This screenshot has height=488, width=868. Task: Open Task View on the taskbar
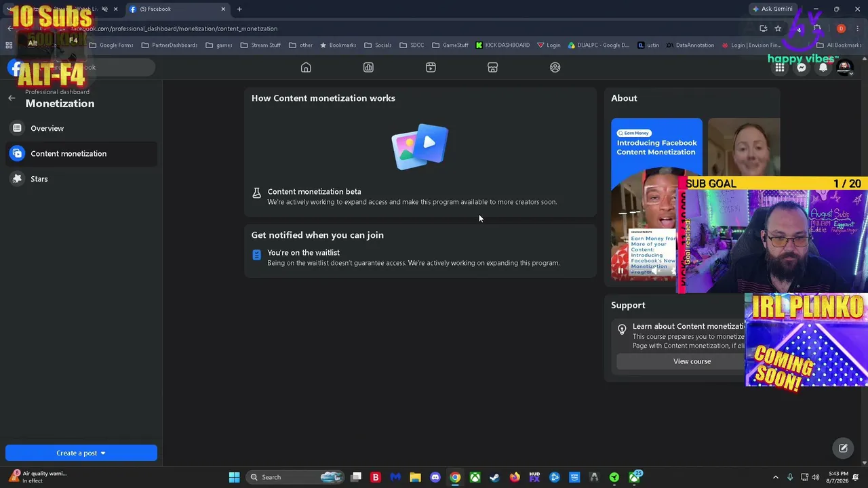(x=356, y=477)
